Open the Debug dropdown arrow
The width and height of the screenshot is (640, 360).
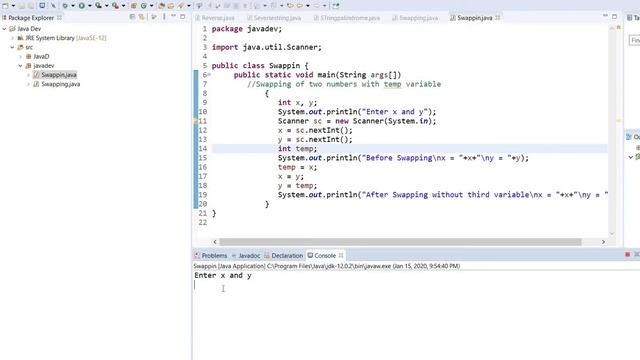point(73,6)
